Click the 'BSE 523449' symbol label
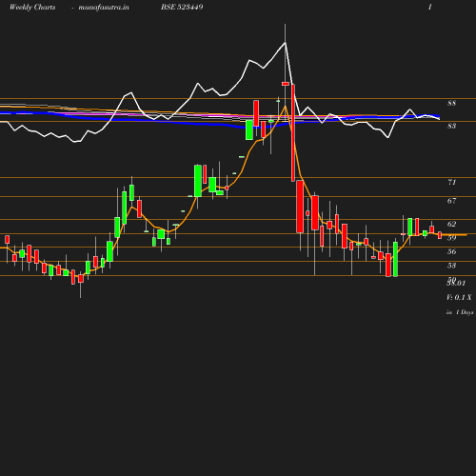 [x=182, y=7]
